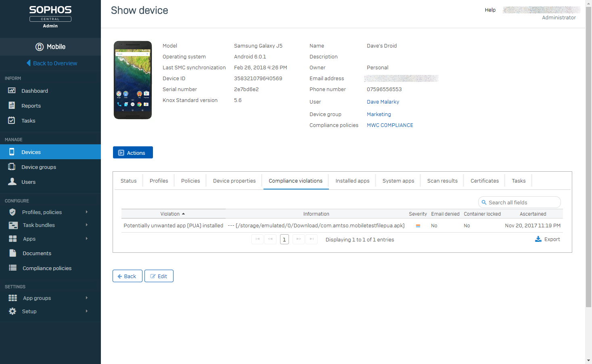Click the orange severity indicator icon
This screenshot has width=592, height=364.
(418, 226)
